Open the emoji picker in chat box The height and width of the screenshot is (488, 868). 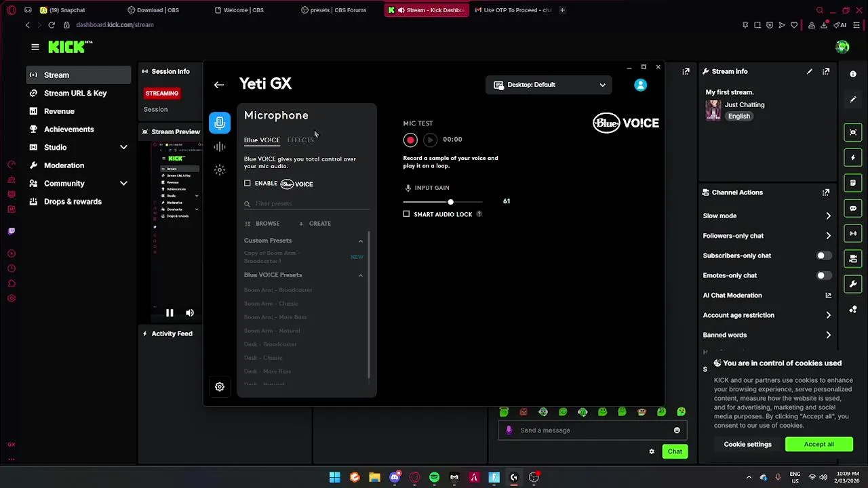point(677,430)
